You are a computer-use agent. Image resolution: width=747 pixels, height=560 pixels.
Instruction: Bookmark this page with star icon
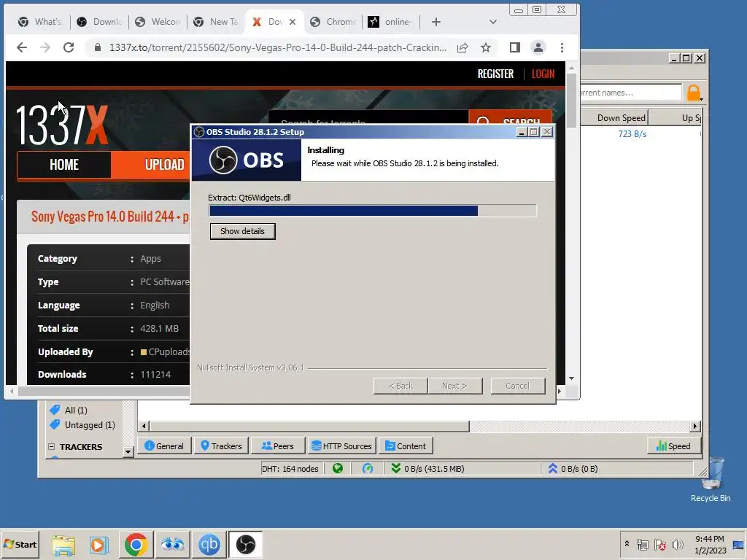485,47
